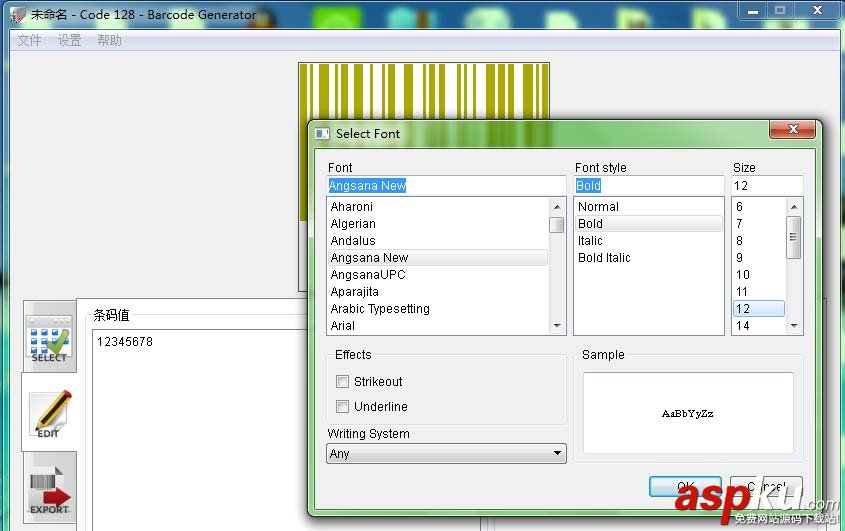Select Angsana New font
845x531 pixels.
[438, 258]
